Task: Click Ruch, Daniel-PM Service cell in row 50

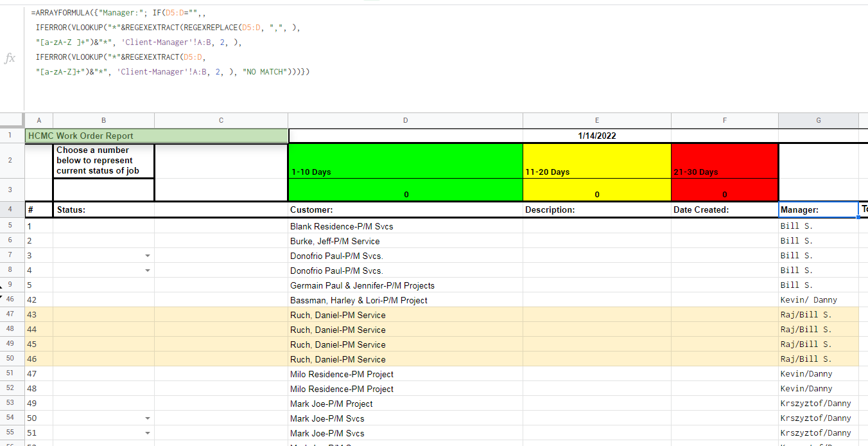Action: click(x=405, y=359)
